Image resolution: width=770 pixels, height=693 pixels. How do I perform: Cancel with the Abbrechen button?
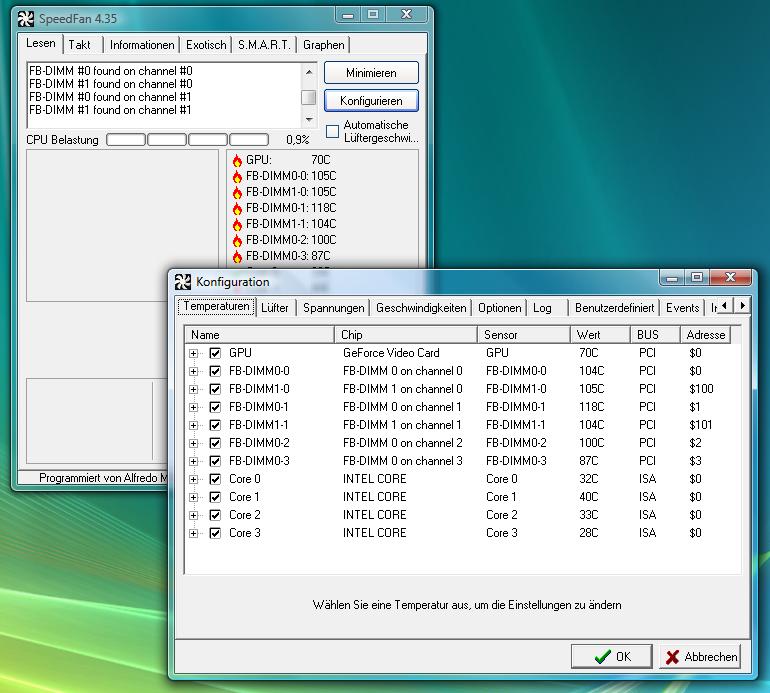pyautogui.click(x=700, y=657)
